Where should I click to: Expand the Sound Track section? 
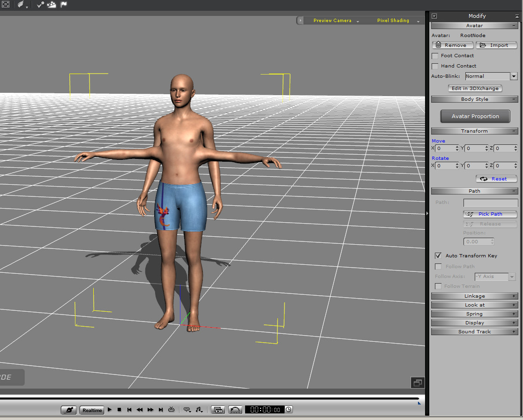pos(474,332)
